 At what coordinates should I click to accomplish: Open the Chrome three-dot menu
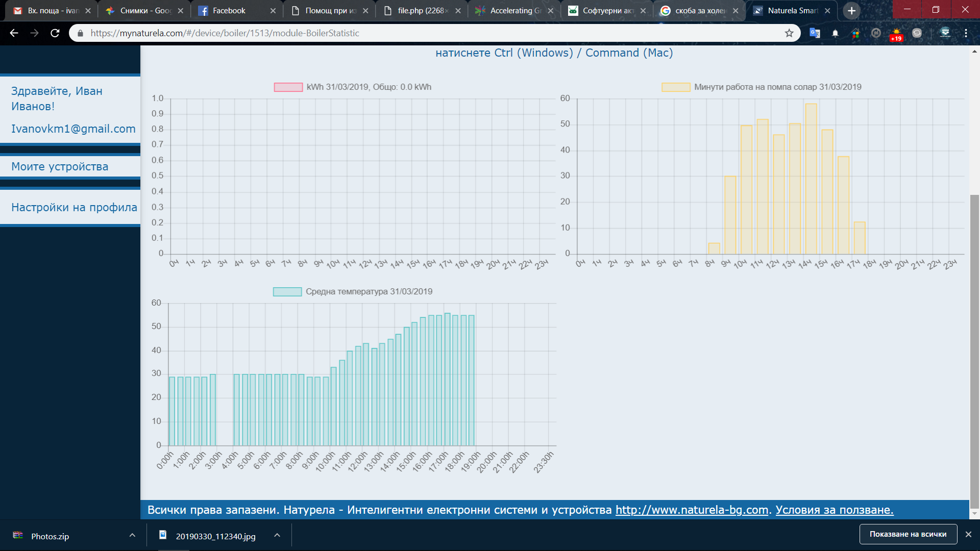pos(966,33)
